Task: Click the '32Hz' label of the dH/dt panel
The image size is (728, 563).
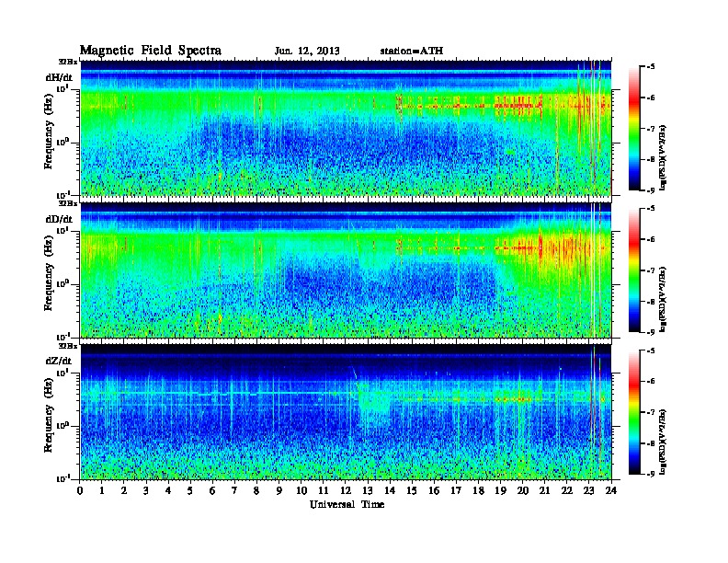Action: tap(68, 62)
